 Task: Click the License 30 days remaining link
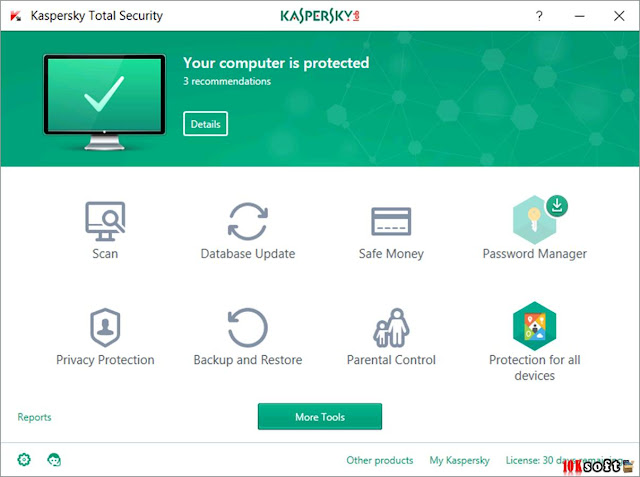point(565,460)
